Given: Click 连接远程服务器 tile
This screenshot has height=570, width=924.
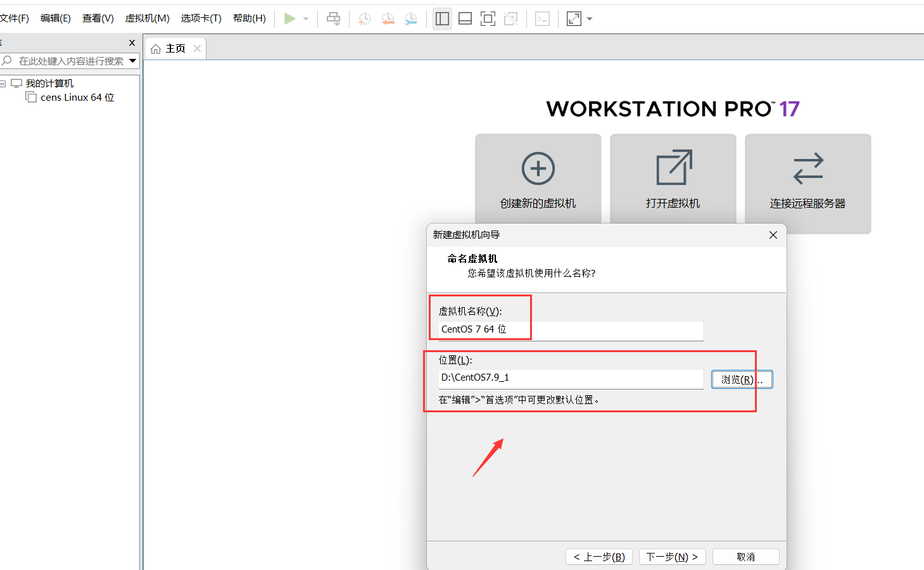Looking at the screenshot, I should (x=808, y=184).
